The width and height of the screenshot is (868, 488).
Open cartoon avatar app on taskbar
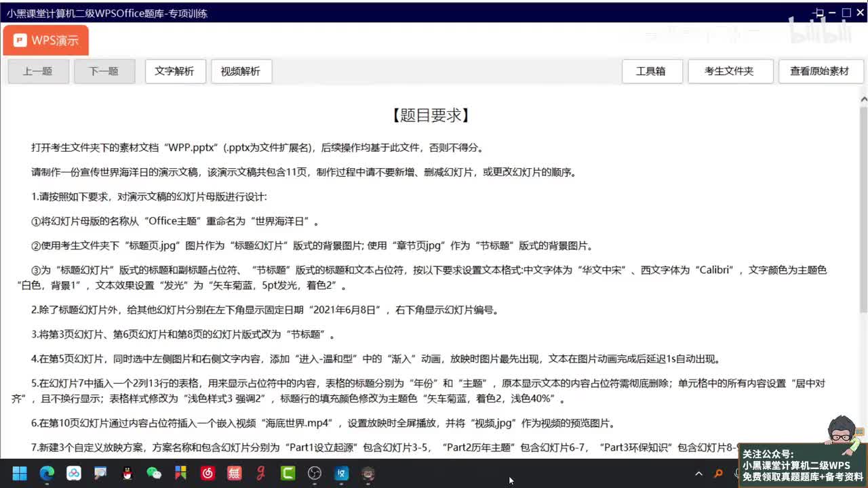[368, 473]
